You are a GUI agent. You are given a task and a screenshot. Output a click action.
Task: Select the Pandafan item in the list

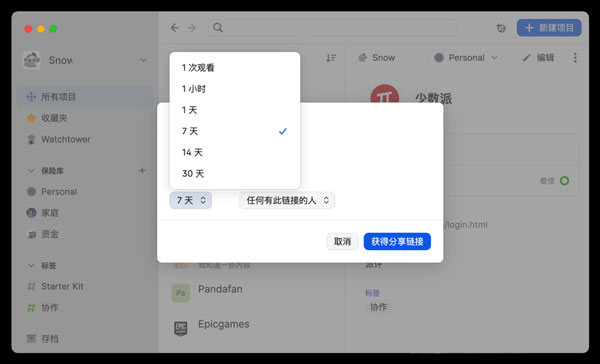251,293
